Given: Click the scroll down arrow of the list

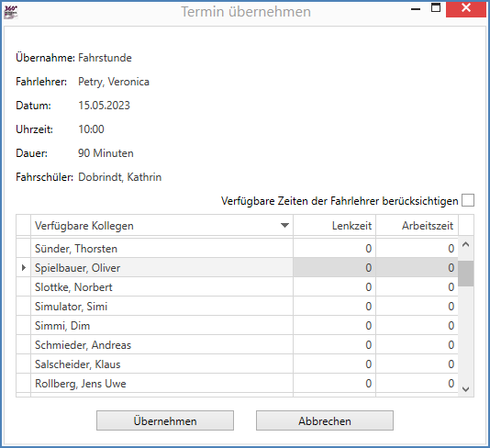Looking at the screenshot, I should click(465, 389).
